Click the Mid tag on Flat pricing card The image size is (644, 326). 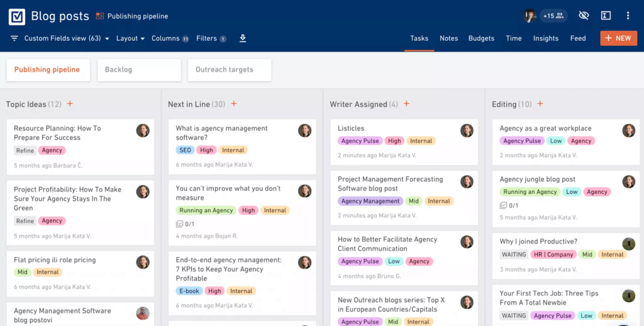[x=22, y=272]
